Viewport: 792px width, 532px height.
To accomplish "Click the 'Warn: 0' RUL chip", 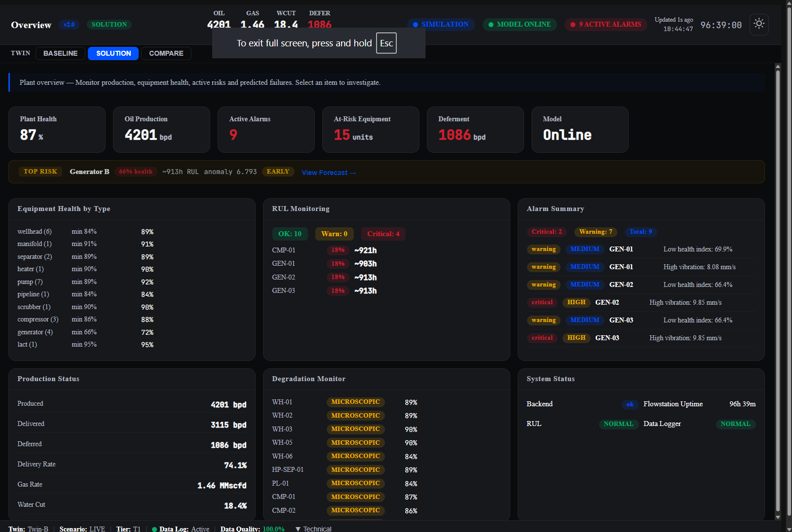I will click(x=334, y=234).
